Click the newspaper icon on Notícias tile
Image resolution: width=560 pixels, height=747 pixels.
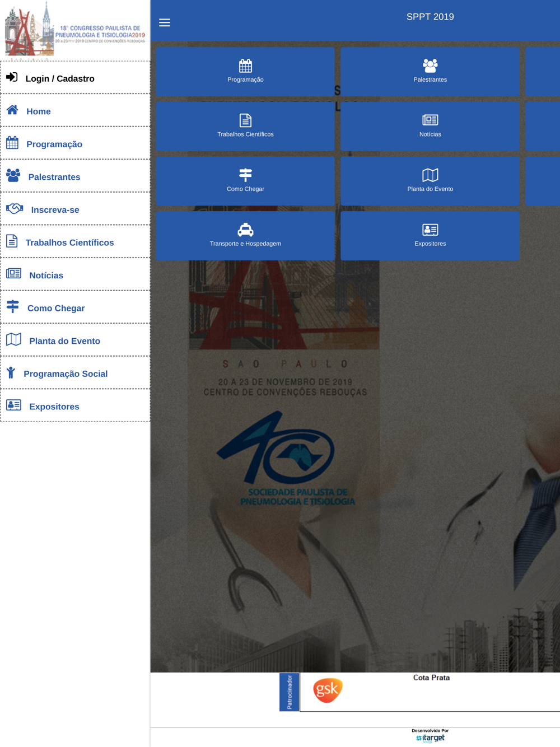(430, 120)
